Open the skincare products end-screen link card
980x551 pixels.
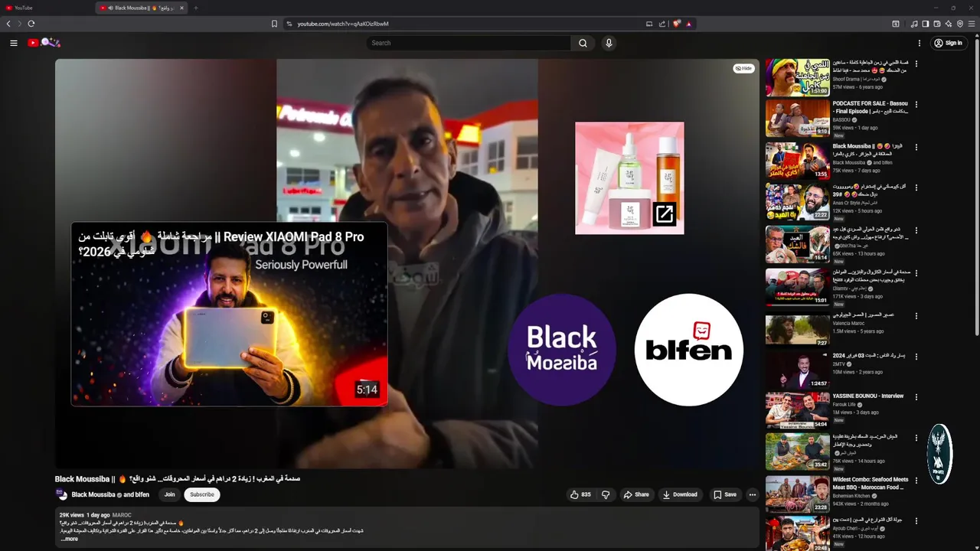click(x=629, y=178)
